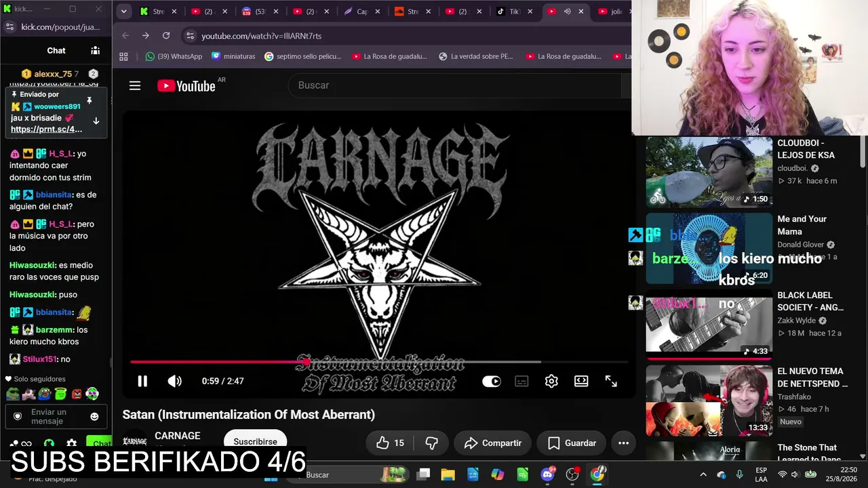Image resolution: width=868 pixels, height=488 pixels.
Task: Toggle subtitles in the YouTube player
Action: 521,381
